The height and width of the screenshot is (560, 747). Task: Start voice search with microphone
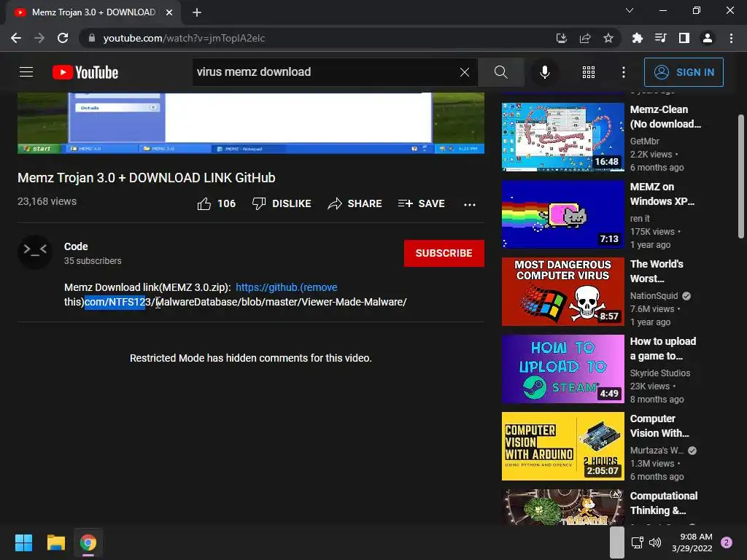pyautogui.click(x=544, y=72)
